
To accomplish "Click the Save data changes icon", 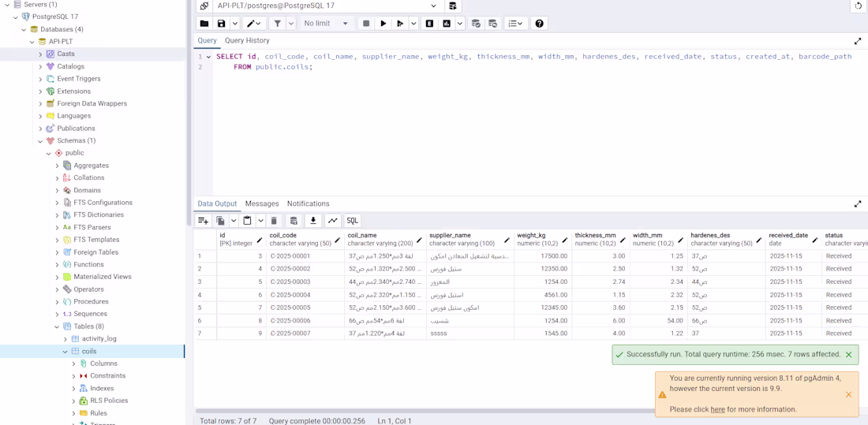I will click(x=294, y=220).
